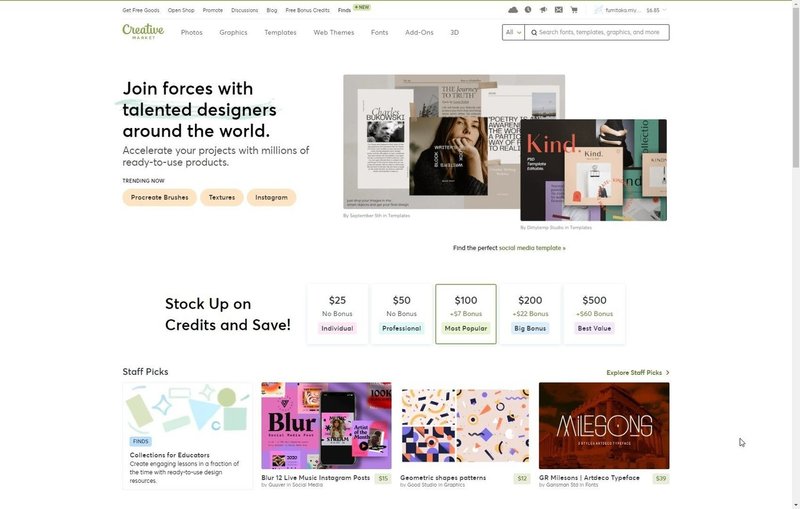Select the $200 Big Bonus credit option

pos(530,314)
